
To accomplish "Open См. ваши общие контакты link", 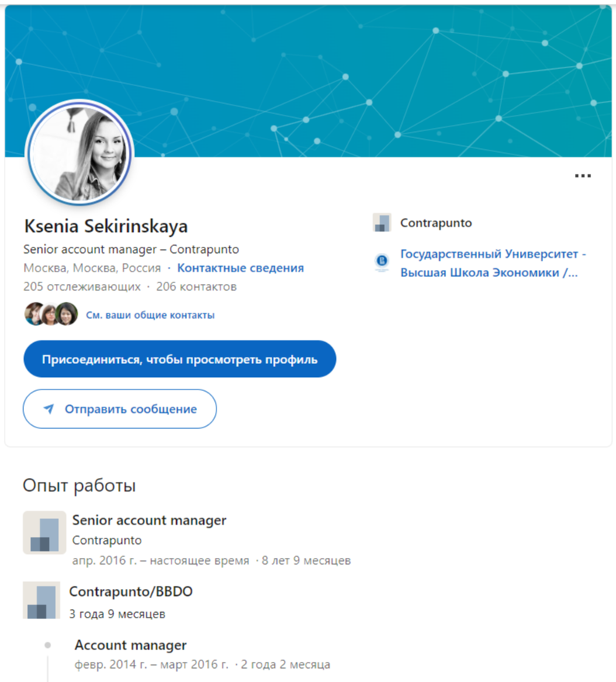I will (150, 315).
